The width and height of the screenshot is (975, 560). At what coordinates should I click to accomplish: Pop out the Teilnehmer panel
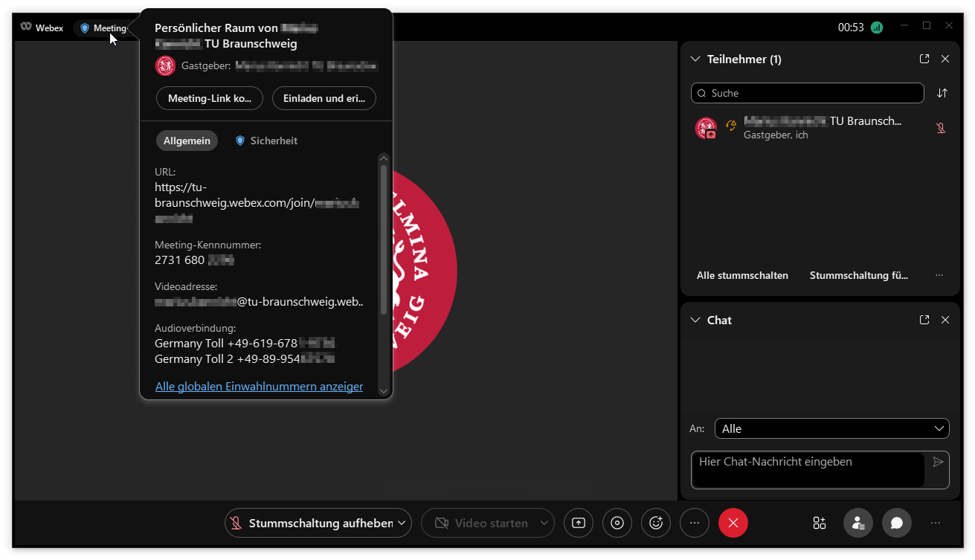pos(924,59)
